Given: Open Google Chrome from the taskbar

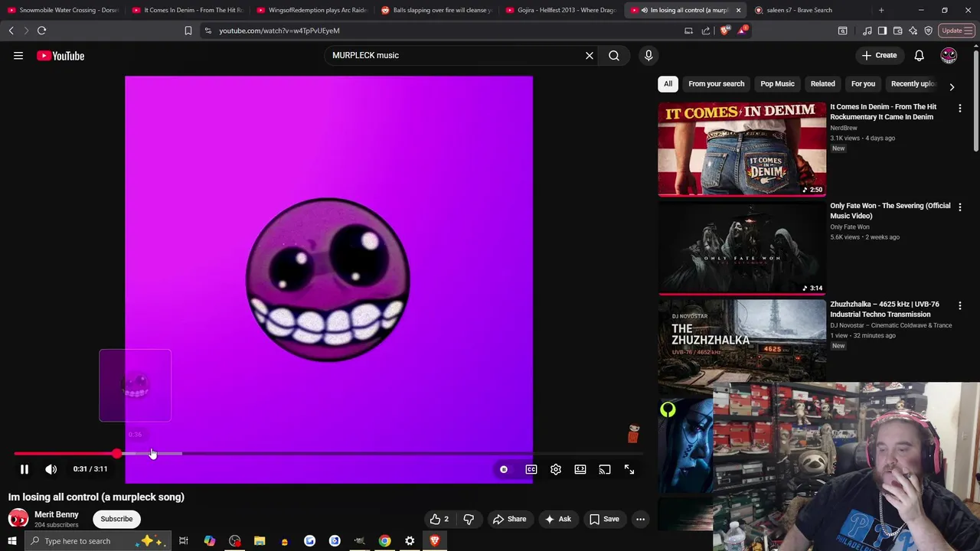Looking at the screenshot, I should pyautogui.click(x=384, y=541).
